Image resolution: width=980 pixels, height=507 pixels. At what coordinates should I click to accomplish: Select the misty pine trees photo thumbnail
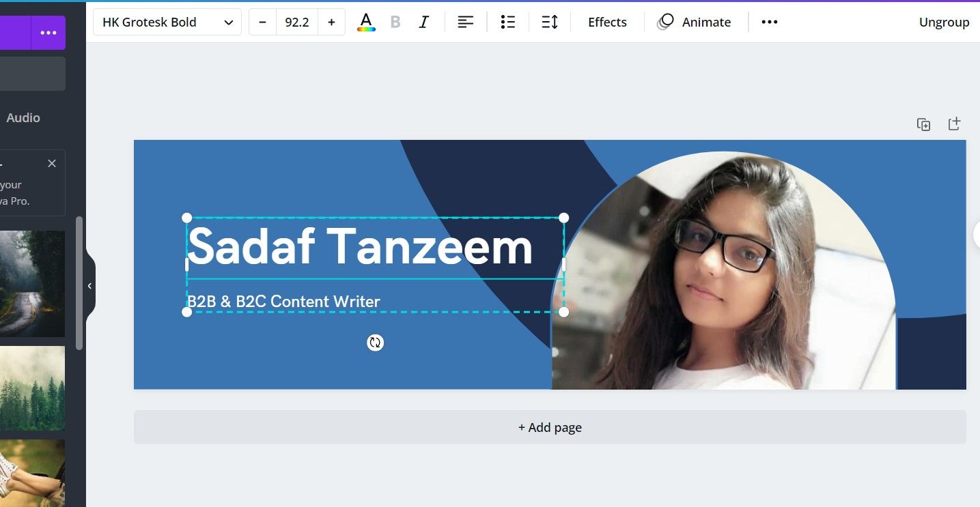pos(32,388)
